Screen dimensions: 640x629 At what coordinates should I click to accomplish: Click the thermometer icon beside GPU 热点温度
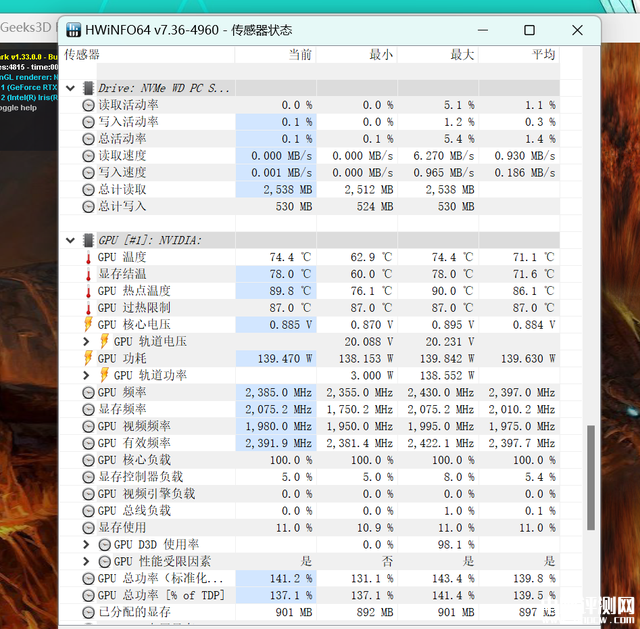(x=88, y=291)
